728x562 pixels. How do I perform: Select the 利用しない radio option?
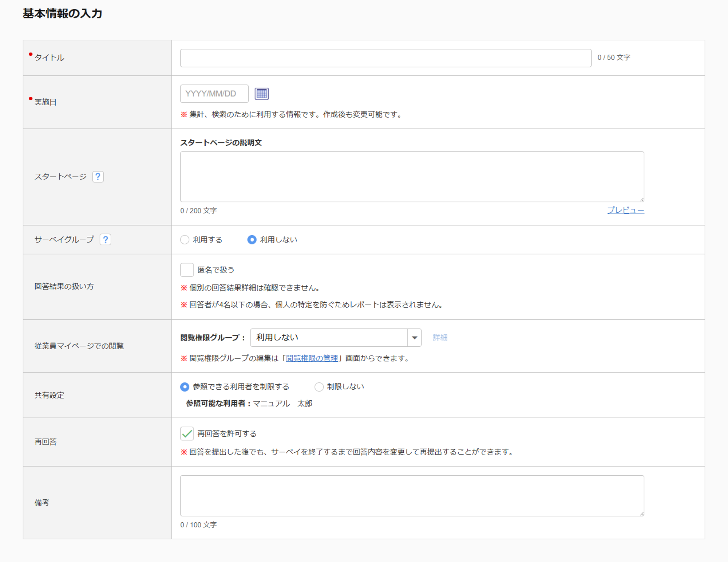pyautogui.click(x=252, y=240)
